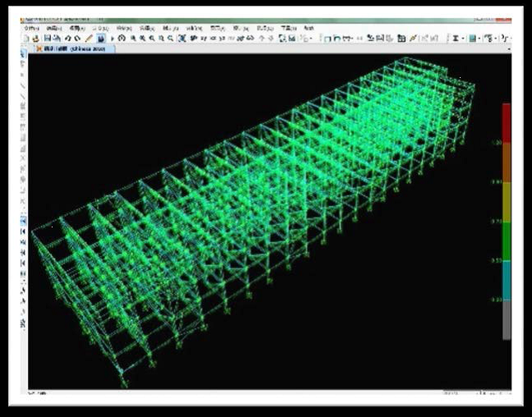This screenshot has height=417, width=532.
Task: Click the yellow diagonal pen icon in toolbar
Action: pos(413,39)
